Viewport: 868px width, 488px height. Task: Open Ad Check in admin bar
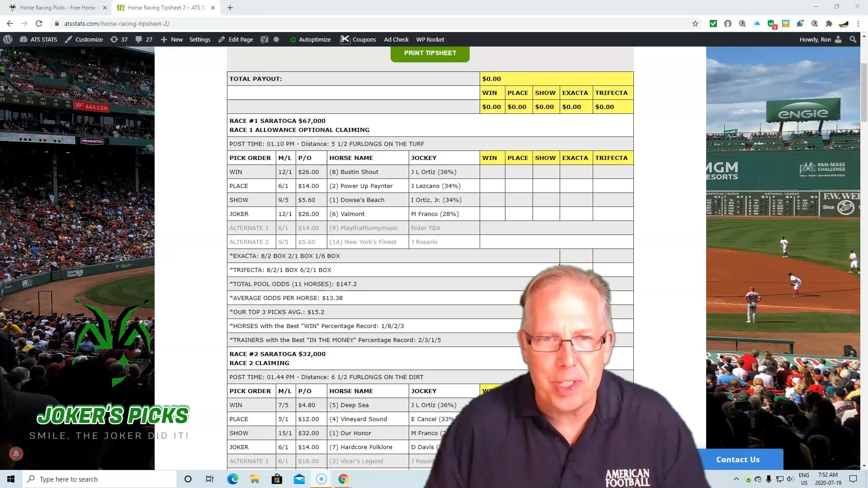pyautogui.click(x=396, y=39)
